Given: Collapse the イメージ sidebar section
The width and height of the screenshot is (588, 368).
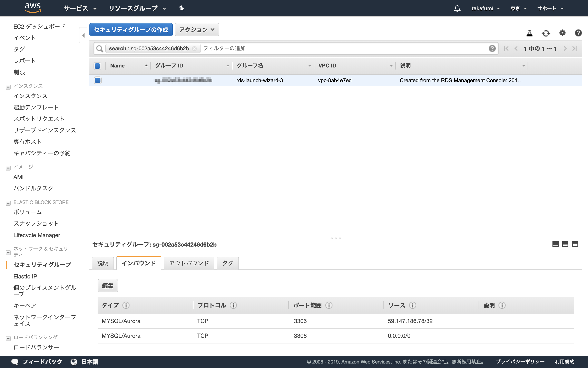Looking at the screenshot, I should (x=8, y=168).
